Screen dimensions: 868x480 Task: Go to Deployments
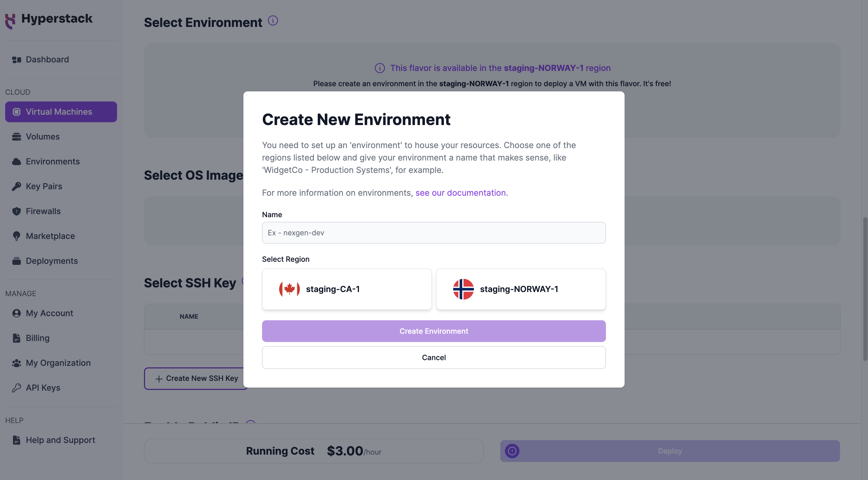click(61, 261)
